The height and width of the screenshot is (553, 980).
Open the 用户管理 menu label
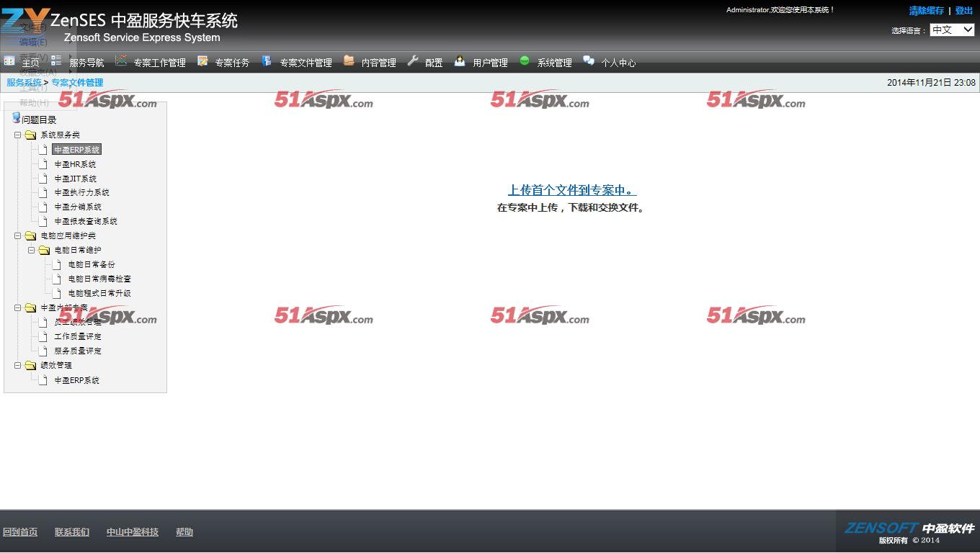pyautogui.click(x=491, y=63)
